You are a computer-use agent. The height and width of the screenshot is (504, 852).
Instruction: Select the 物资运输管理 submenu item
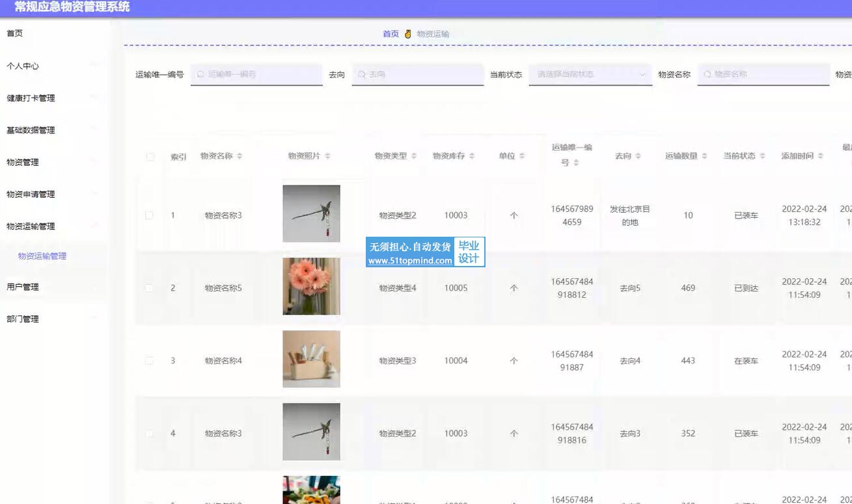click(42, 256)
